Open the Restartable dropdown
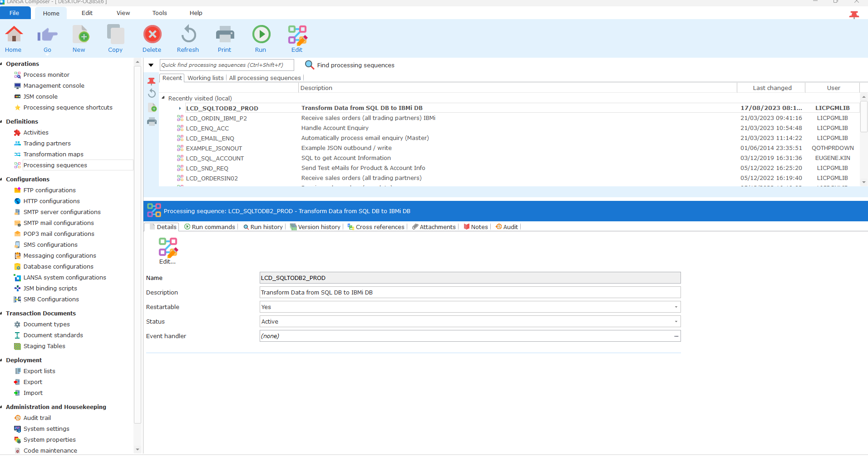The image size is (868, 464). (x=676, y=307)
